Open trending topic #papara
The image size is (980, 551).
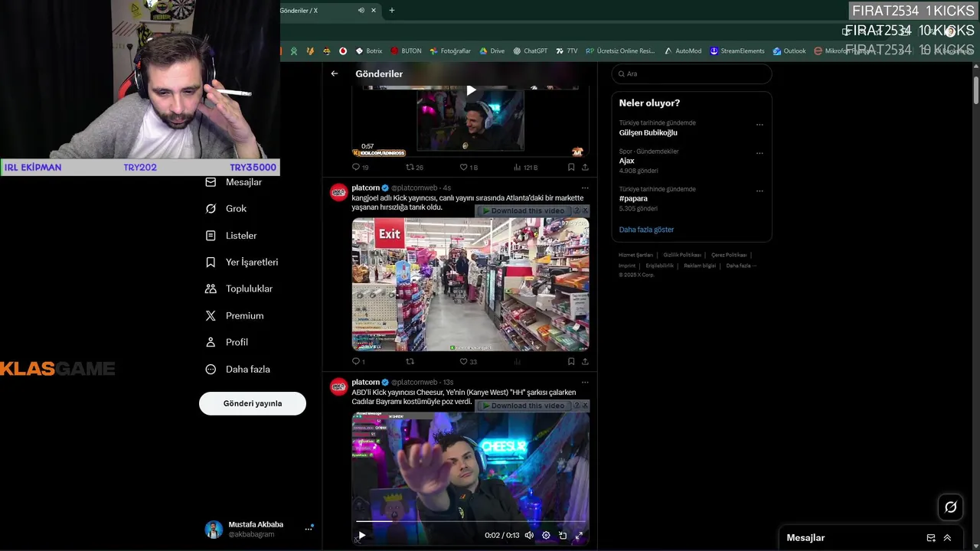coord(633,198)
